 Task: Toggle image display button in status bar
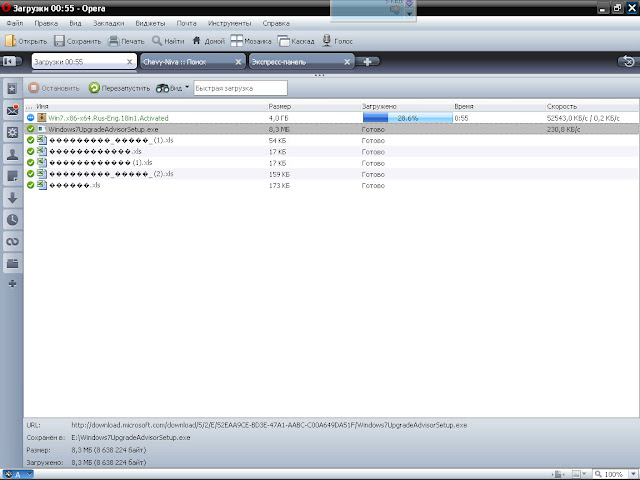[576, 474]
